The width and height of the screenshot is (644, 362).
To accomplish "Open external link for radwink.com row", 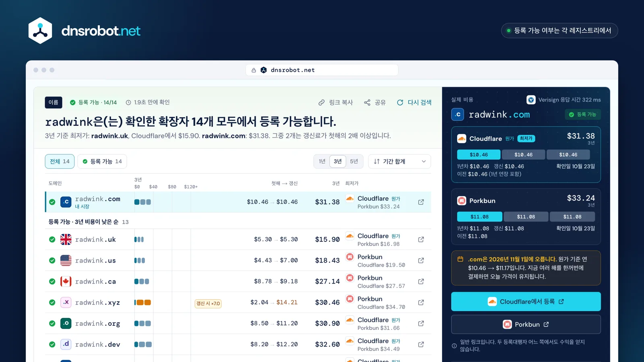I will 421,202.
